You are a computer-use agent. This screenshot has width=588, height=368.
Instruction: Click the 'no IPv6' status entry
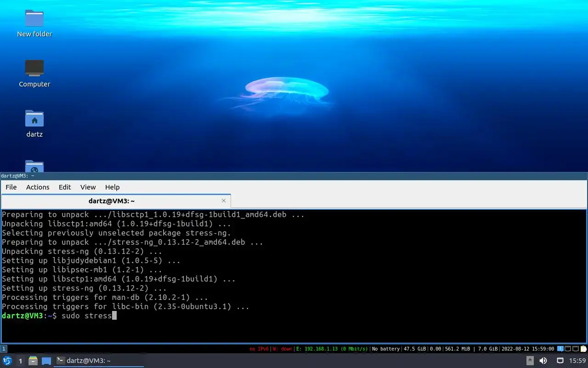point(258,349)
